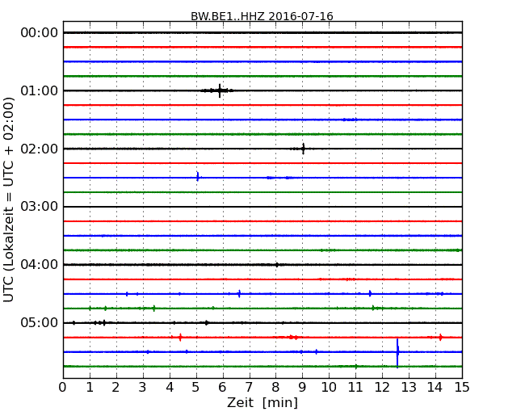Select the blue spike near minute 6.6 on the 04:30 trace
The width and height of the screenshot is (525, 420).
pos(239,294)
